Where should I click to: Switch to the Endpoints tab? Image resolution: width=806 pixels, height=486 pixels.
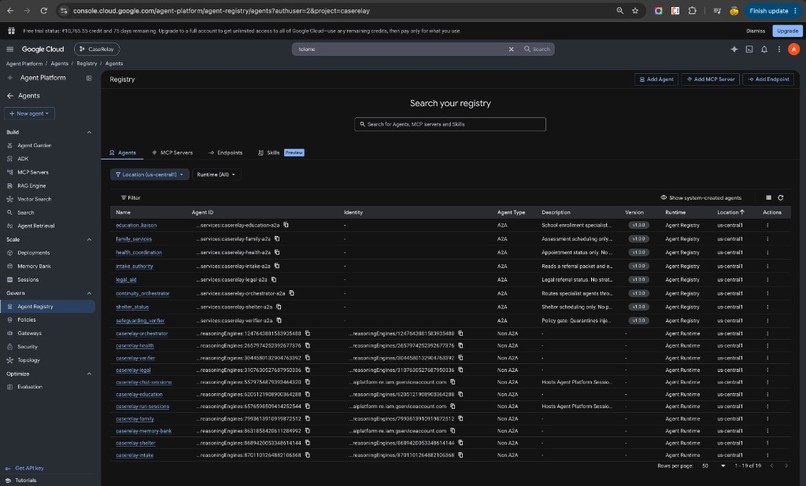pos(226,153)
